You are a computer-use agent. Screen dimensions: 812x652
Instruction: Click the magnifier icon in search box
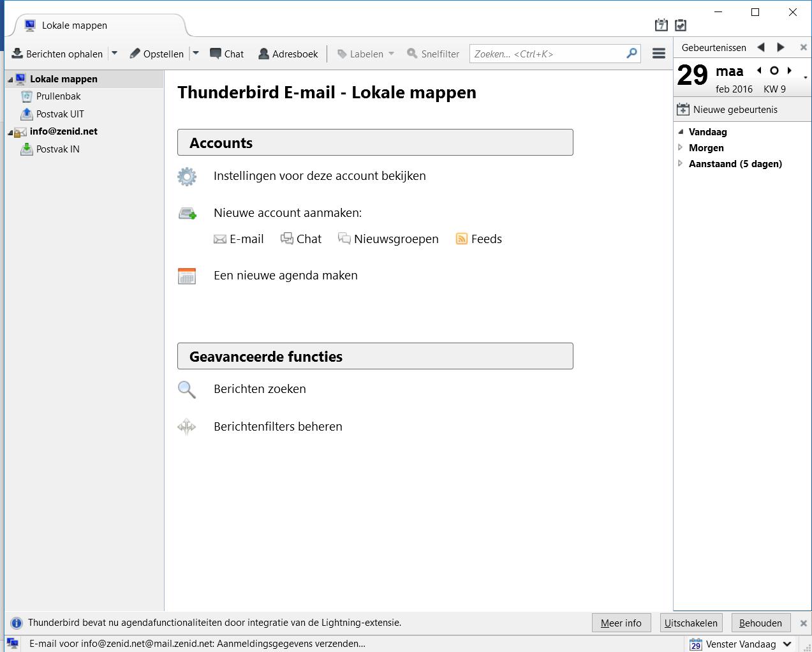pos(631,54)
